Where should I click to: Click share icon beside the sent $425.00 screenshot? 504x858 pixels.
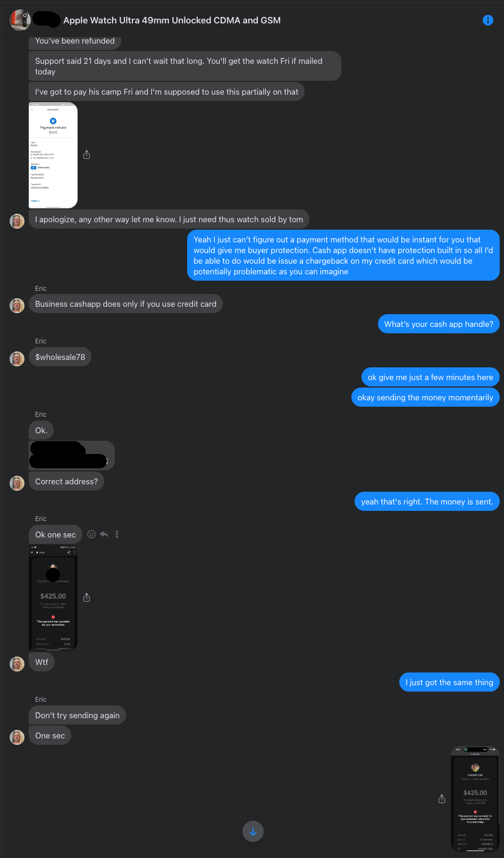tap(442, 799)
